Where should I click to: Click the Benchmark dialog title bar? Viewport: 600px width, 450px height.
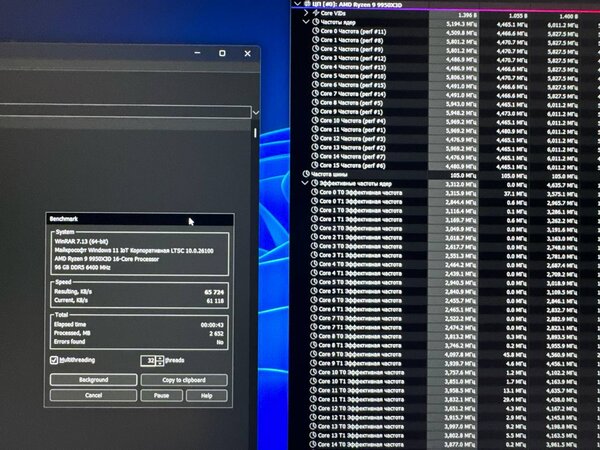pyautogui.click(x=140, y=219)
